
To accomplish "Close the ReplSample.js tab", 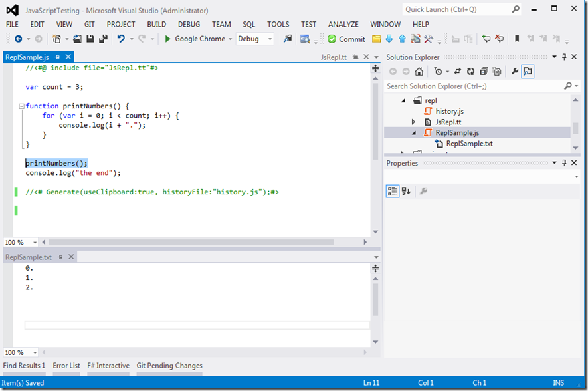I will (68, 57).
